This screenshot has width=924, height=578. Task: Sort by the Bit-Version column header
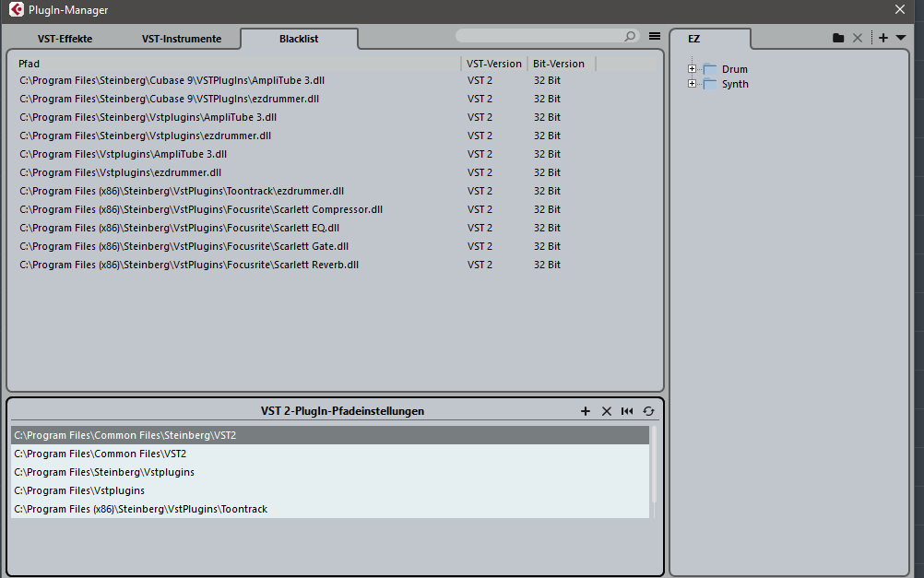tap(561, 64)
